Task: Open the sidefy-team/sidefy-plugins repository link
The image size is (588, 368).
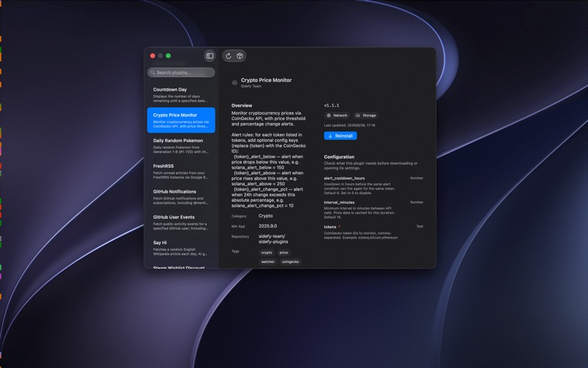Action: click(x=273, y=238)
